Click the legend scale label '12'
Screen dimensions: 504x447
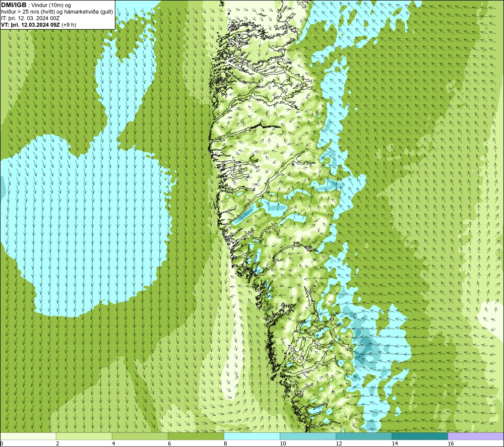tap(339, 443)
